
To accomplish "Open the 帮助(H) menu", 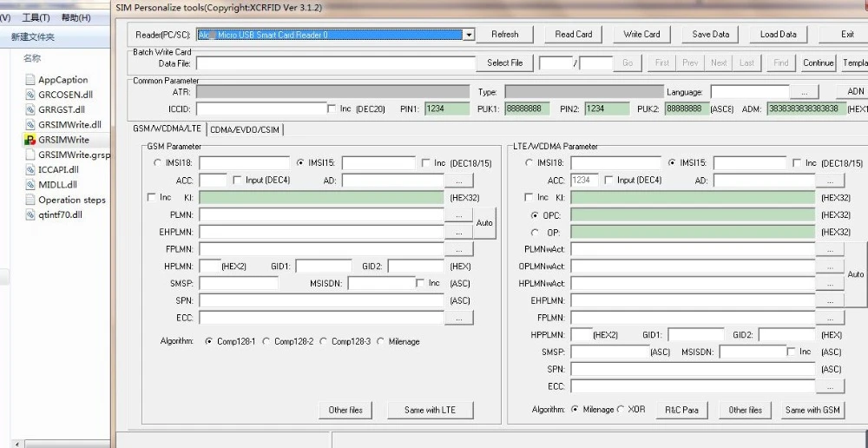I will (x=76, y=17).
